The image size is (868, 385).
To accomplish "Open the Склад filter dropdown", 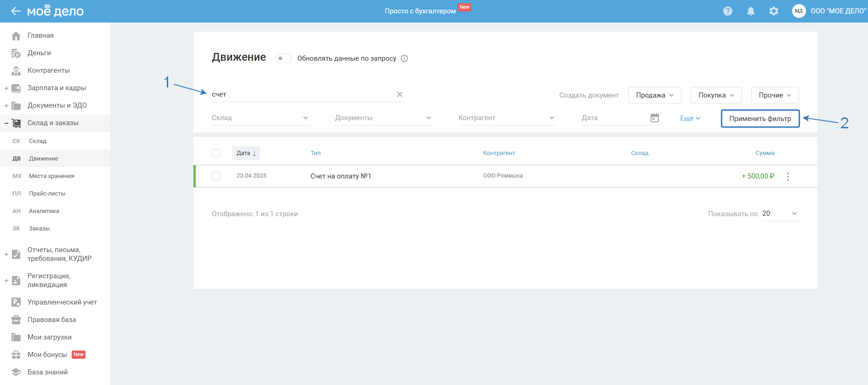I will click(261, 118).
